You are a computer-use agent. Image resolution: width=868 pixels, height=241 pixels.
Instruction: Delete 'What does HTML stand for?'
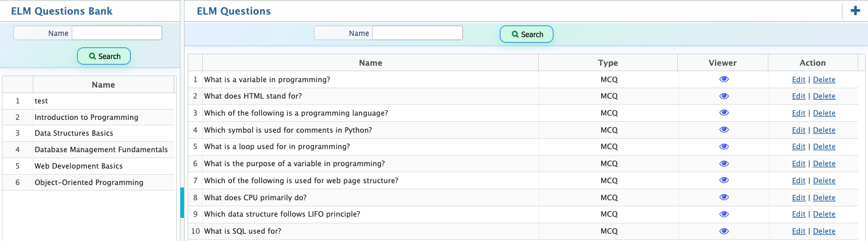point(824,96)
